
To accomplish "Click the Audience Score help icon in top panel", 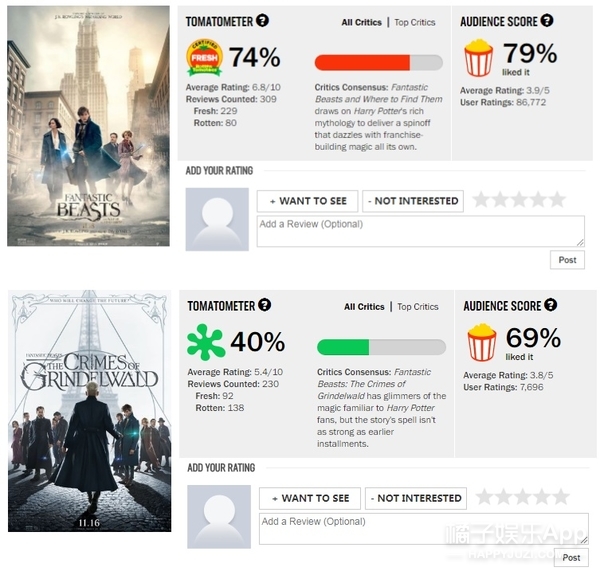I will click(547, 20).
